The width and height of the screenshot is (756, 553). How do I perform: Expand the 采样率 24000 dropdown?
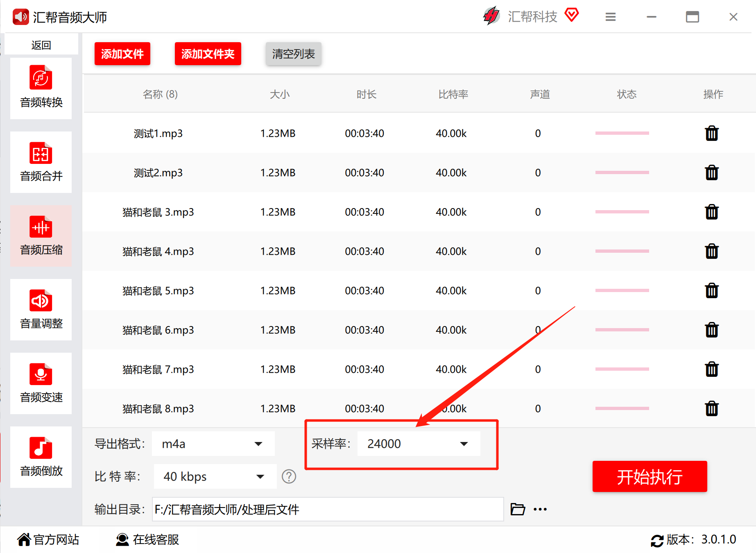419,444
